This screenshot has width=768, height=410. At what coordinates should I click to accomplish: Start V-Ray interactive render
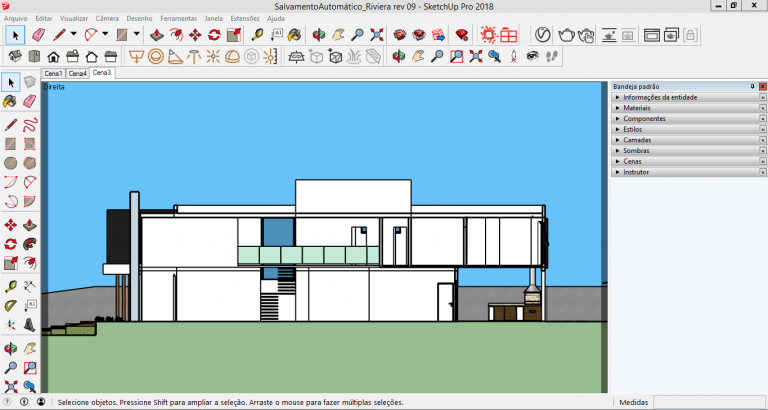586,35
